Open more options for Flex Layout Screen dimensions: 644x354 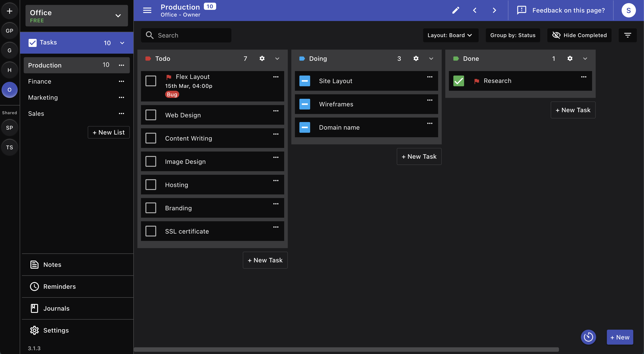(x=276, y=77)
